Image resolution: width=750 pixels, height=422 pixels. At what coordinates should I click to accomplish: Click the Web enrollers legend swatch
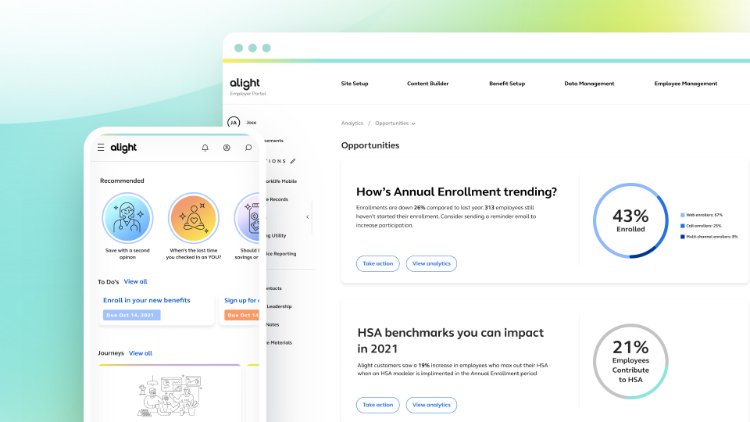click(x=683, y=215)
